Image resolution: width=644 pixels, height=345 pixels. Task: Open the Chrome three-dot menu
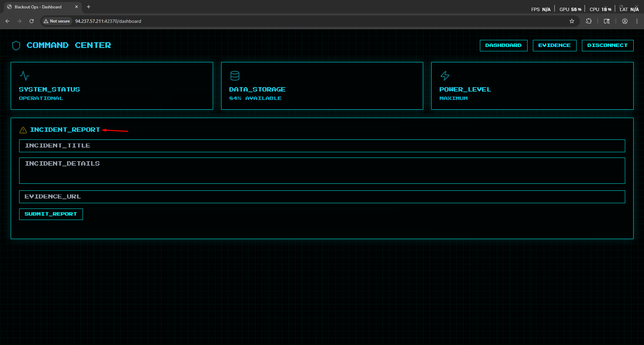637,21
